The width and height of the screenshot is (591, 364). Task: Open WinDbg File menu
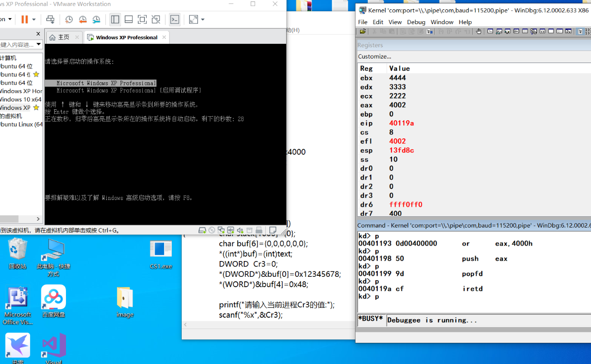tap(363, 22)
